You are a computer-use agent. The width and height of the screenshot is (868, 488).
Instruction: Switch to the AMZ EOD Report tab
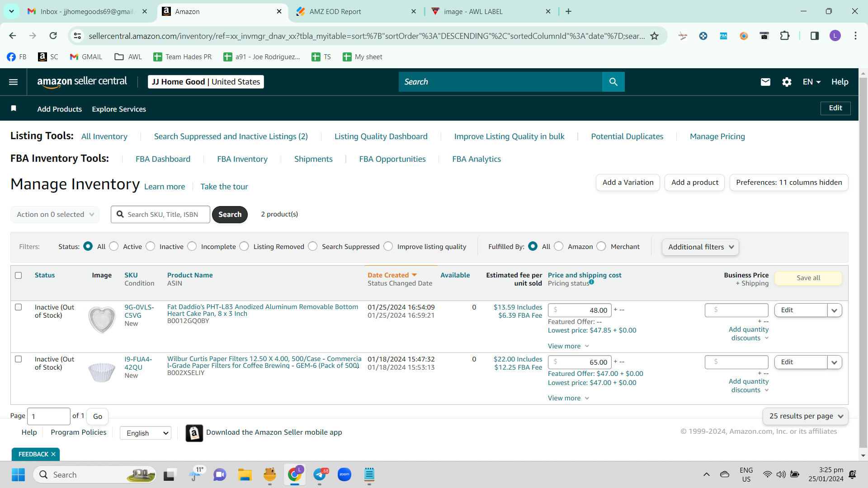click(356, 11)
